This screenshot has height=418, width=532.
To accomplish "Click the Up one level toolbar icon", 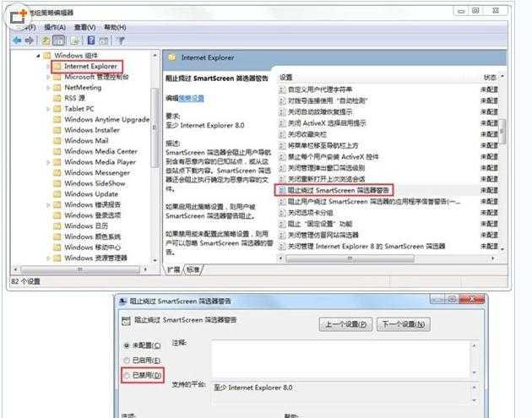I will pyautogui.click(x=46, y=41).
